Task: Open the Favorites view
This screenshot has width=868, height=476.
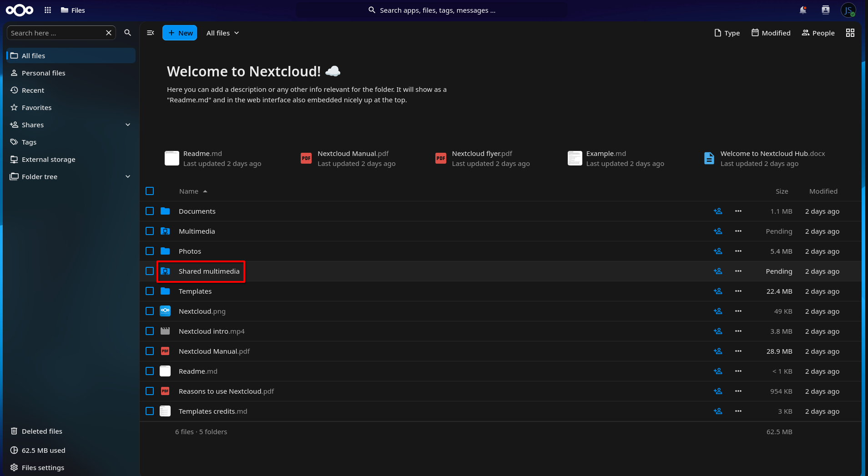Action: tap(71, 107)
